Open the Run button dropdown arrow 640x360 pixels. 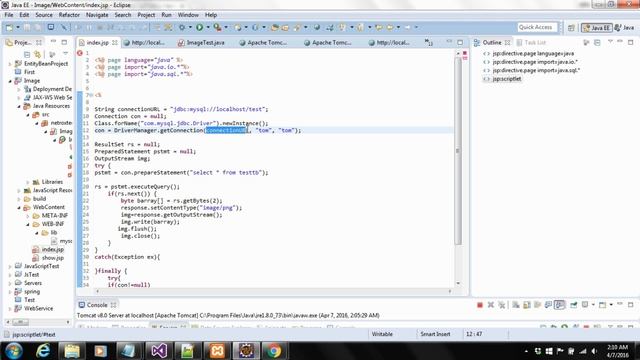(208, 27)
